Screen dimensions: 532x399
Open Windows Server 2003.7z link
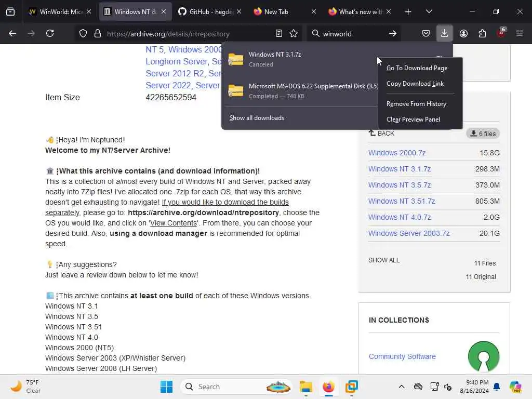(409, 233)
